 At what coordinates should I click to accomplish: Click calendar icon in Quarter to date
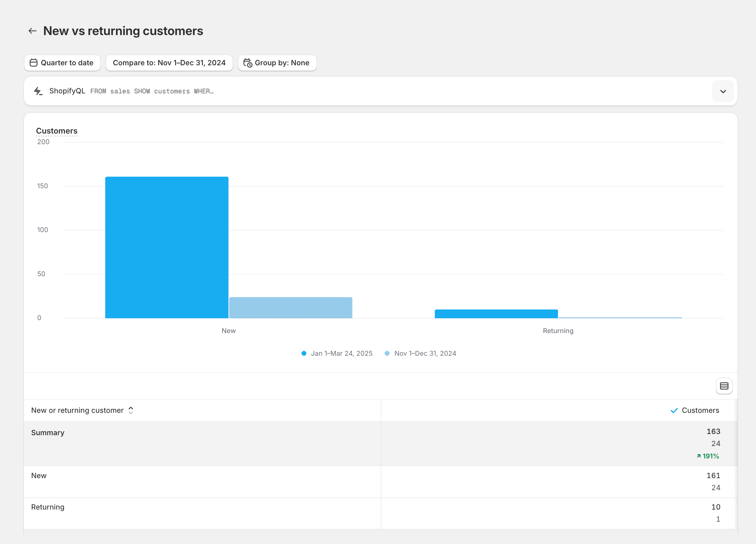click(x=34, y=63)
